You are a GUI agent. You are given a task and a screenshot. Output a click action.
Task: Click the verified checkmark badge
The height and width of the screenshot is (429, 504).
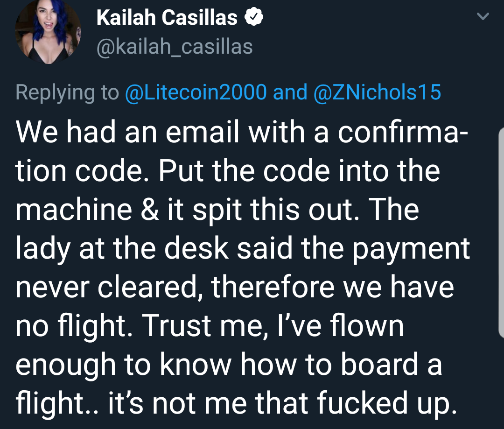[x=254, y=17]
